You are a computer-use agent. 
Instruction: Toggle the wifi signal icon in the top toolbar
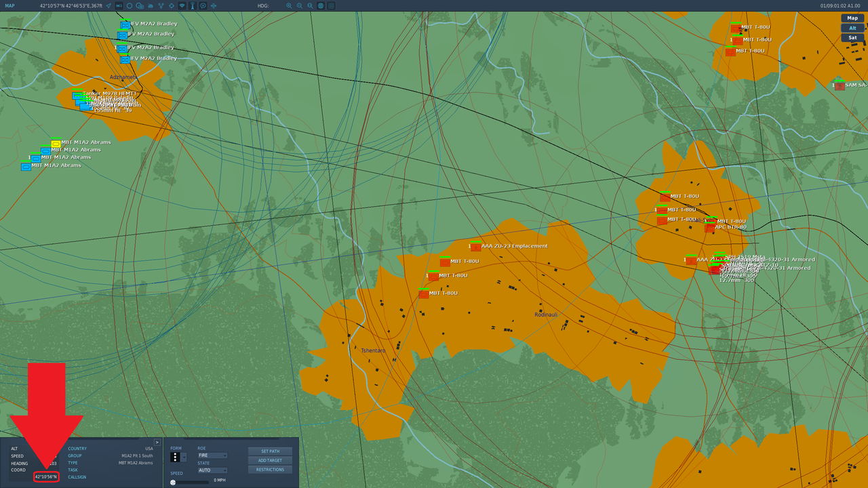click(182, 5)
